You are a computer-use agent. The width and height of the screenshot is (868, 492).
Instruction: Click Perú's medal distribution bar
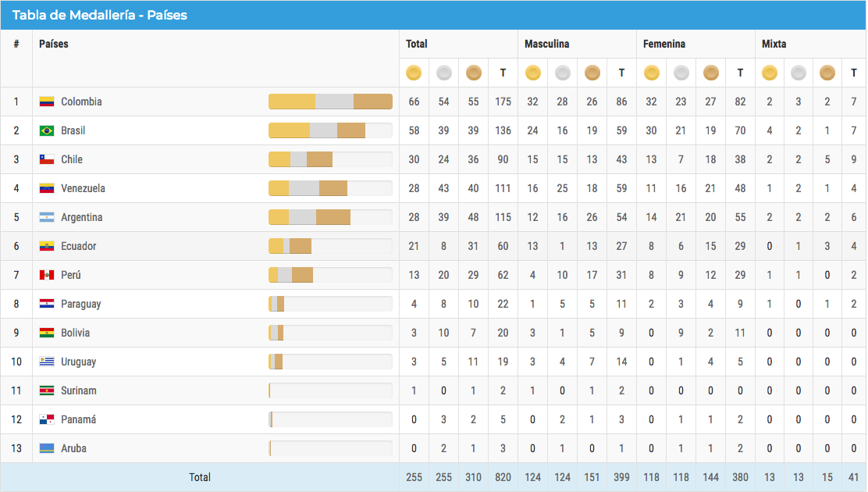point(330,275)
